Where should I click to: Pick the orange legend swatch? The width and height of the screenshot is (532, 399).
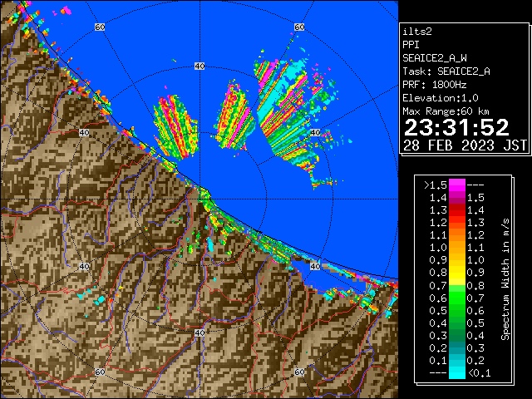pos(457,235)
